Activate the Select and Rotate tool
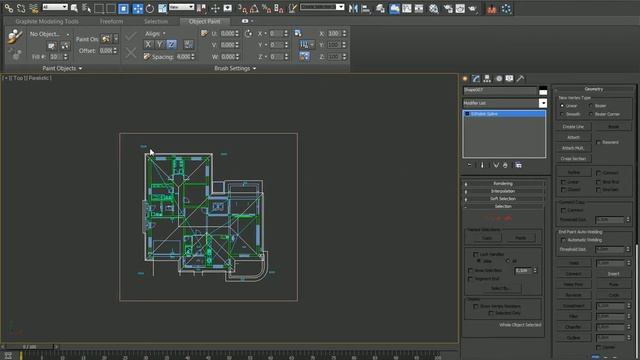Image resolution: width=640 pixels, height=360 pixels. click(x=150, y=8)
